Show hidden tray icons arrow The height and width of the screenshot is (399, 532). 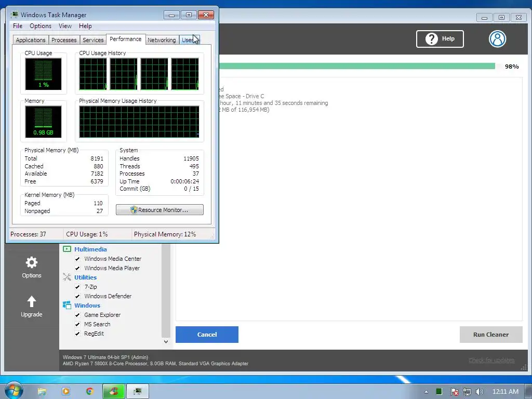426,392
